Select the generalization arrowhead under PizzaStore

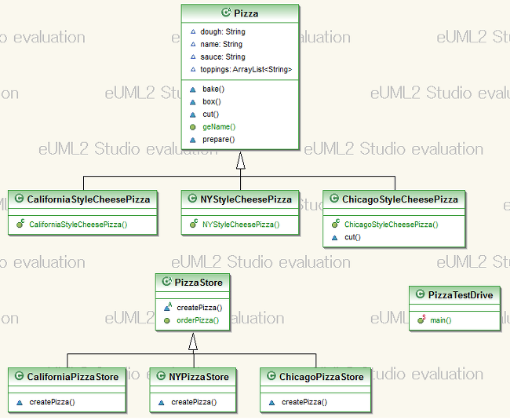coord(193,341)
